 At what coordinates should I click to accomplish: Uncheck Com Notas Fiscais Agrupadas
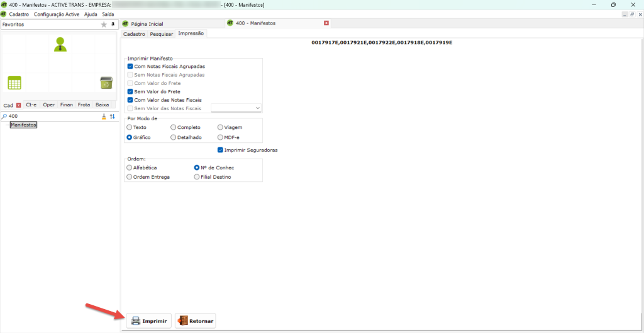(130, 66)
